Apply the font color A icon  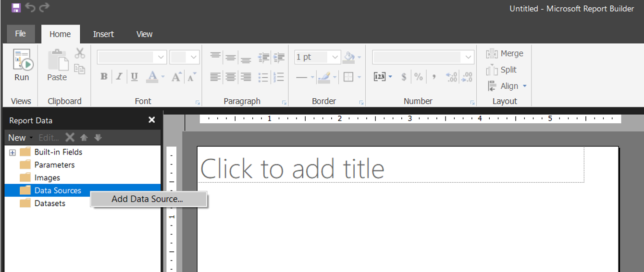(x=152, y=77)
